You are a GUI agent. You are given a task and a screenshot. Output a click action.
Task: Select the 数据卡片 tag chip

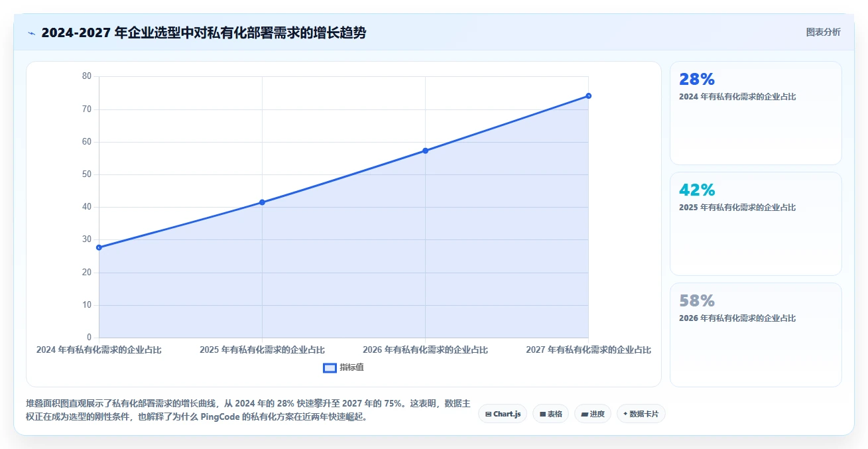641,414
